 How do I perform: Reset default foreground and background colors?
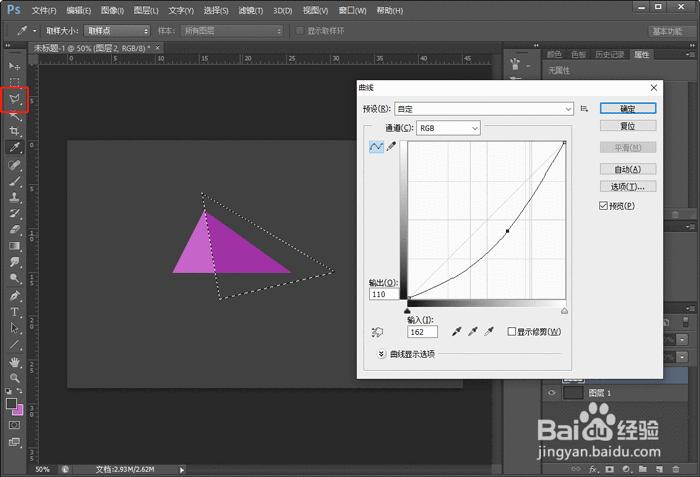pyautogui.click(x=8, y=391)
